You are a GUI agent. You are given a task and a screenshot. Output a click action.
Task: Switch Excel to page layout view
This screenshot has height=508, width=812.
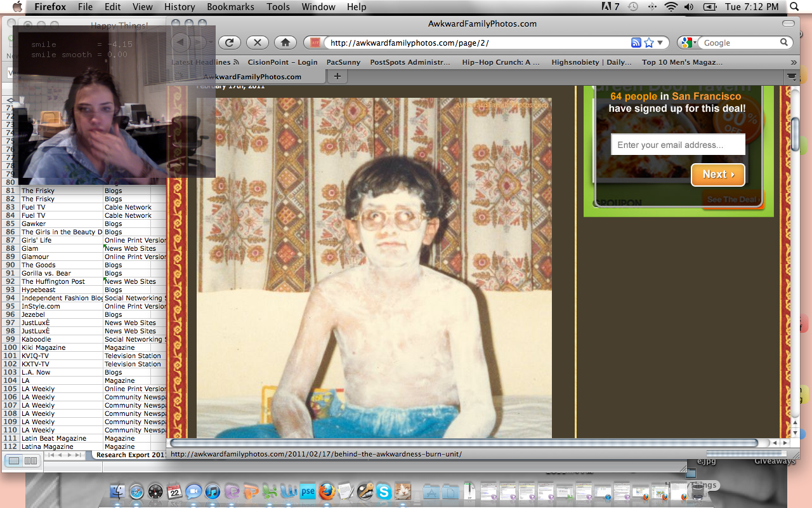click(x=30, y=460)
